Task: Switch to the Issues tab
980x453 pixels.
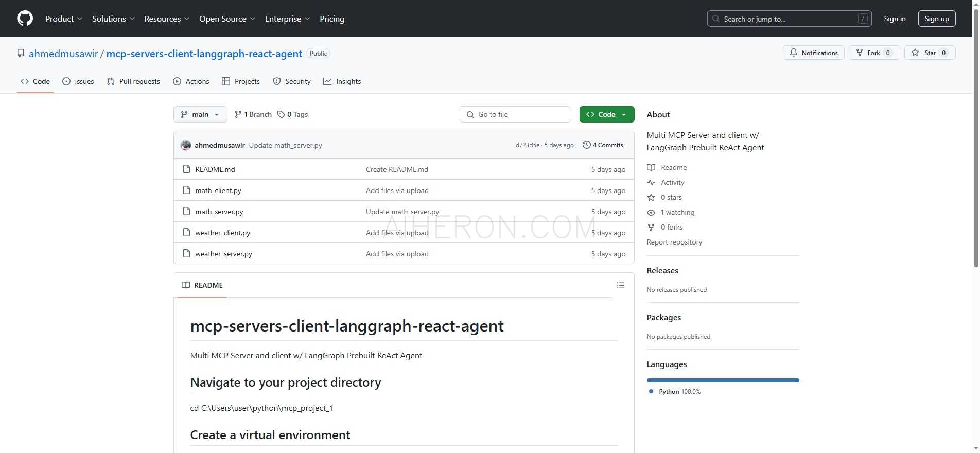Action: [78, 81]
